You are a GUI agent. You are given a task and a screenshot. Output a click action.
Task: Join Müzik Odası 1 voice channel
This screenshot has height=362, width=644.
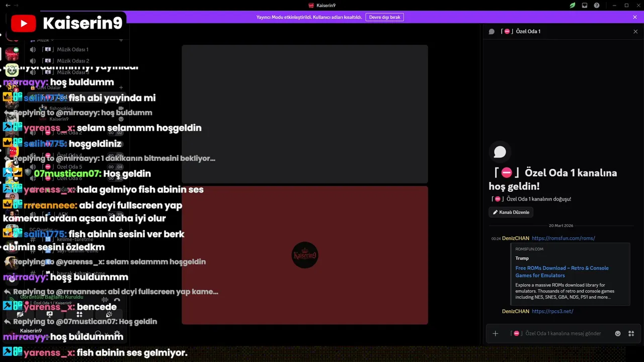(x=75, y=49)
